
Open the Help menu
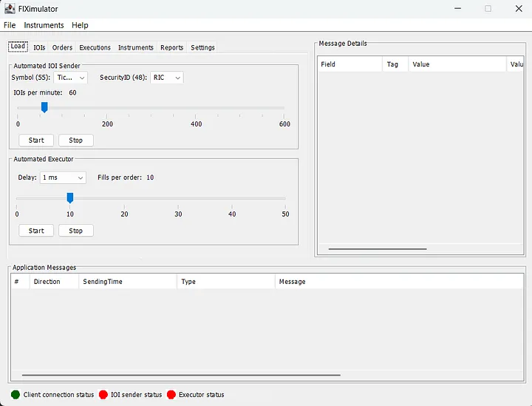[x=80, y=25]
